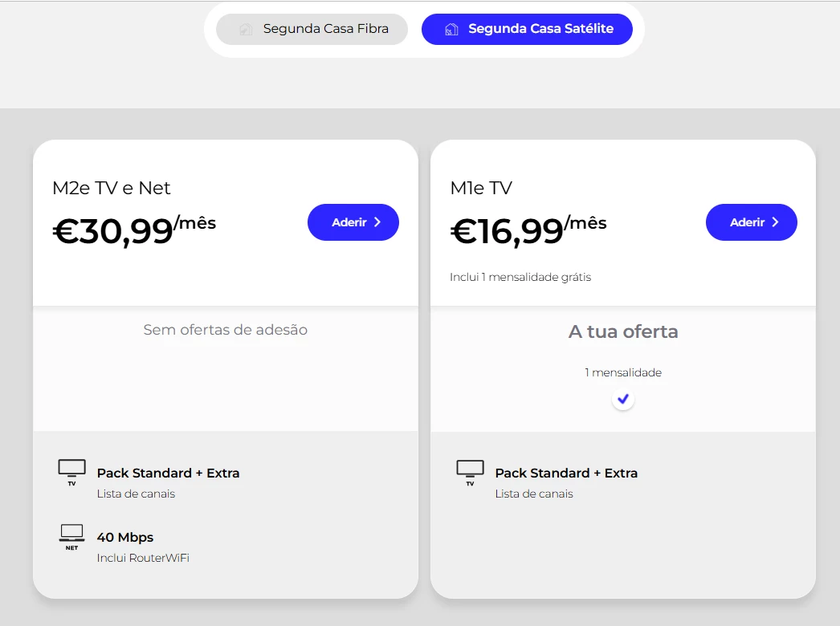Image resolution: width=840 pixels, height=626 pixels.
Task: Click the Inclui RouterWiFi text
Action: pos(143,558)
